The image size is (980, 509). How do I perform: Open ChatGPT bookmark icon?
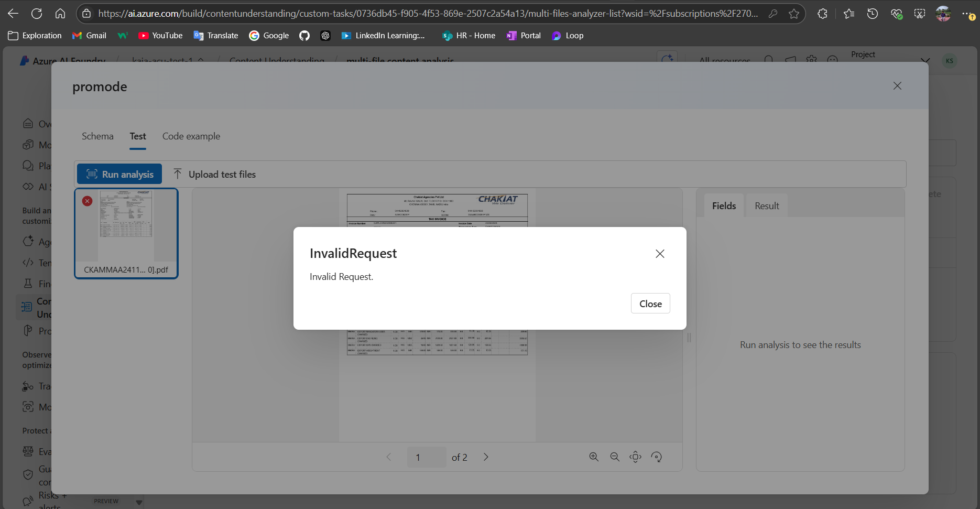325,36
